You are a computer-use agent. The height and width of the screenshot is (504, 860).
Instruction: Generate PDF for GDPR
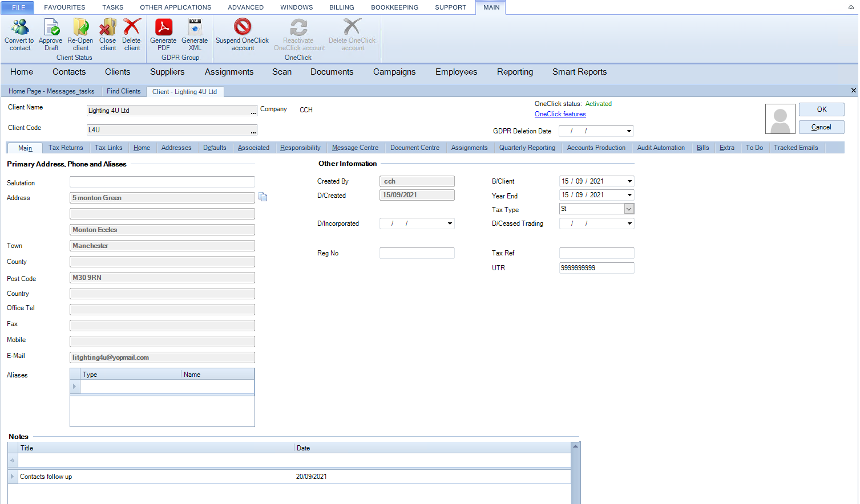(x=164, y=27)
